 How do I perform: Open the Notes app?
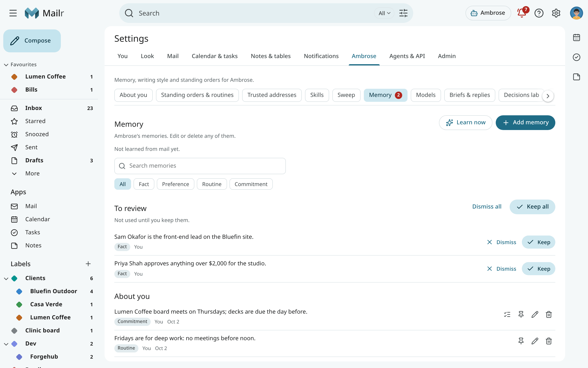pos(49,245)
